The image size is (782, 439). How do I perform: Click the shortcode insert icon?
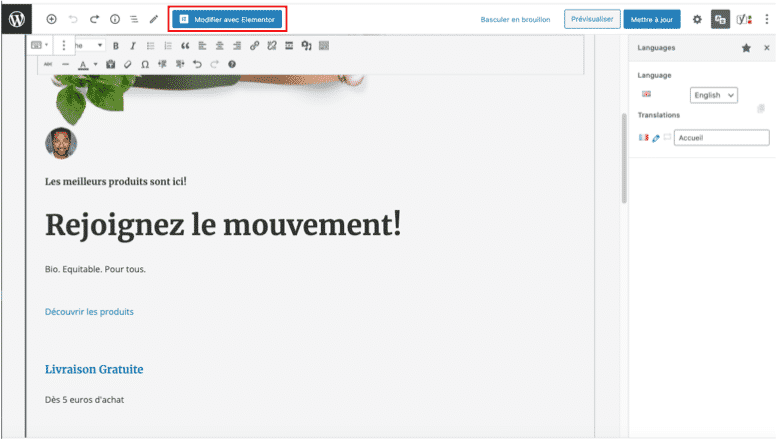coord(306,46)
